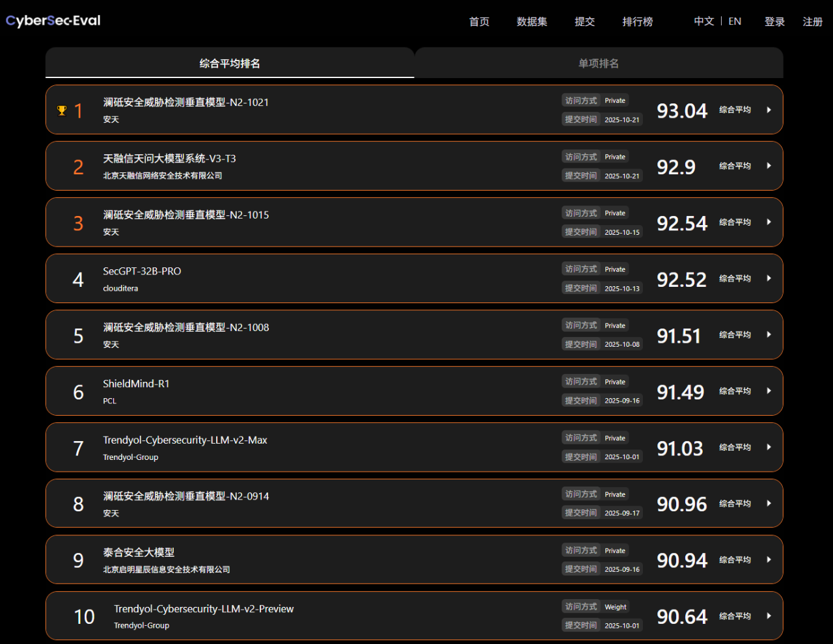
Task: Select the 综合平均排名 tab
Action: (230, 63)
